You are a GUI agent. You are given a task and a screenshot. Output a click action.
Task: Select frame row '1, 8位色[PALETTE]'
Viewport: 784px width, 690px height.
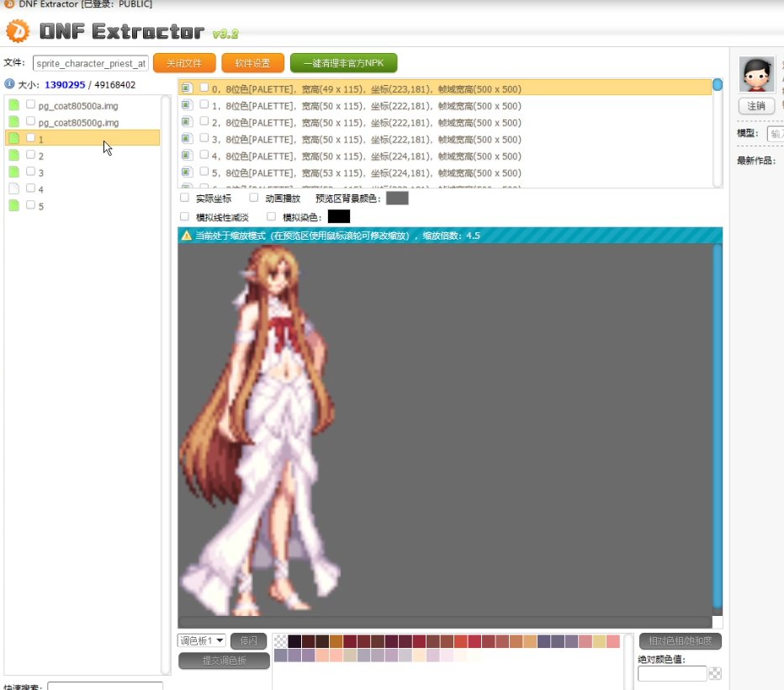(x=445, y=105)
